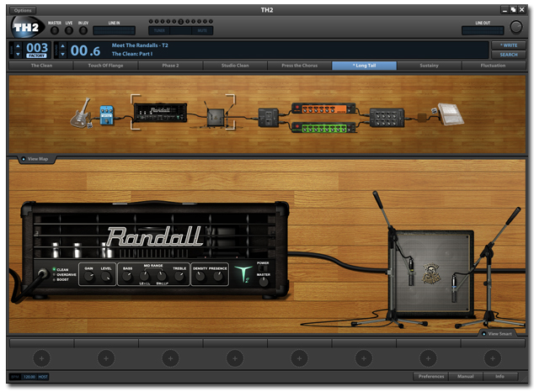Viewport: 534px width, 392px height.
Task: Select the green rack effect in the chain
Action: pos(324,128)
